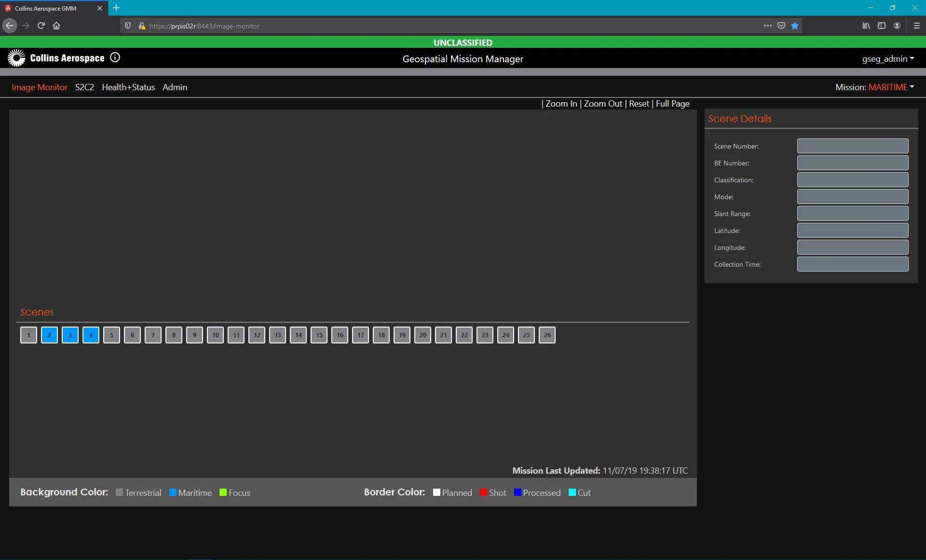
Task: Select scene 1 tile
Action: pos(28,335)
